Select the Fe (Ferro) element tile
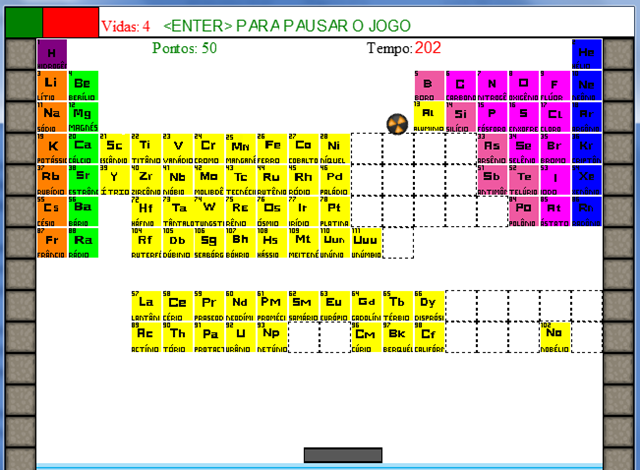This screenshot has width=640, height=470. 272,148
